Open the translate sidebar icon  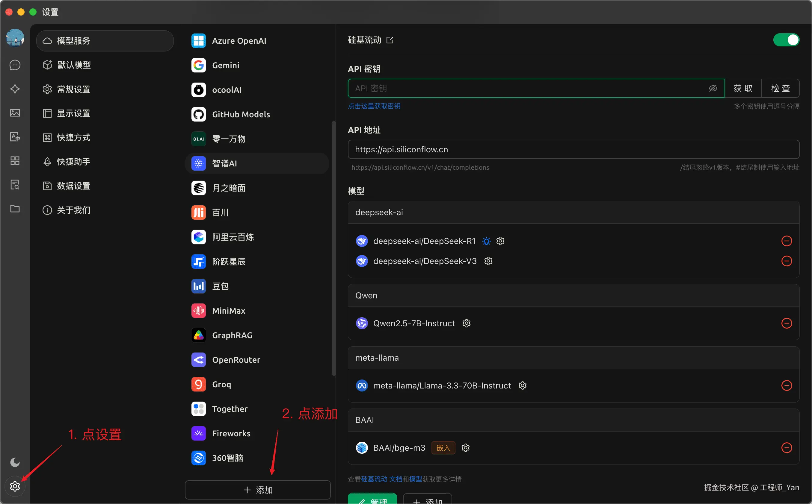[15, 137]
